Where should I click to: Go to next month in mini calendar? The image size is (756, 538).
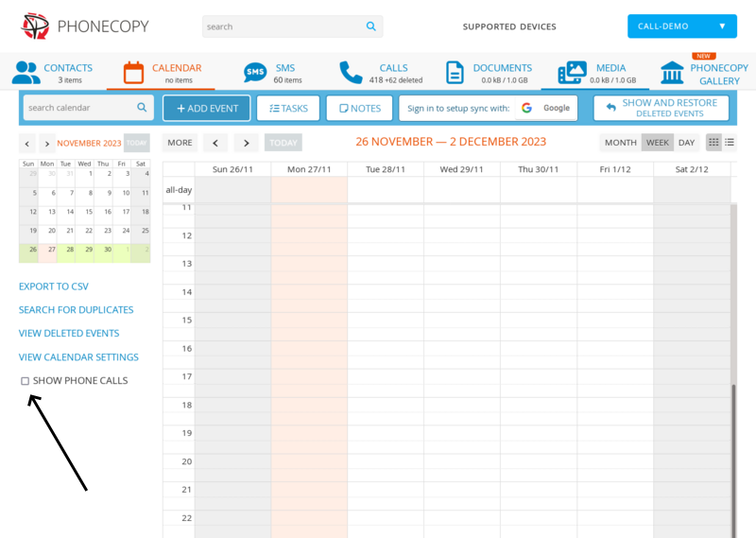point(46,144)
